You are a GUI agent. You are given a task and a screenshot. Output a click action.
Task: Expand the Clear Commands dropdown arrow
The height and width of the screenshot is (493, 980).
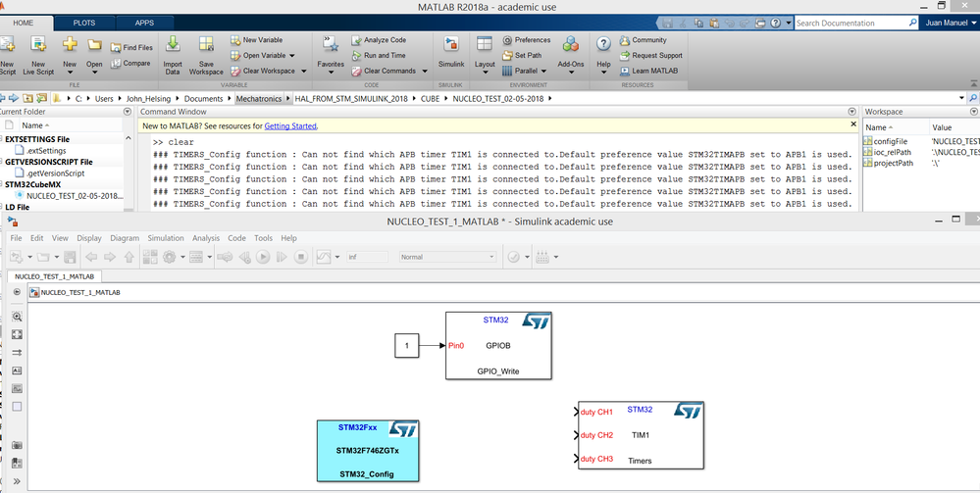coord(425,72)
